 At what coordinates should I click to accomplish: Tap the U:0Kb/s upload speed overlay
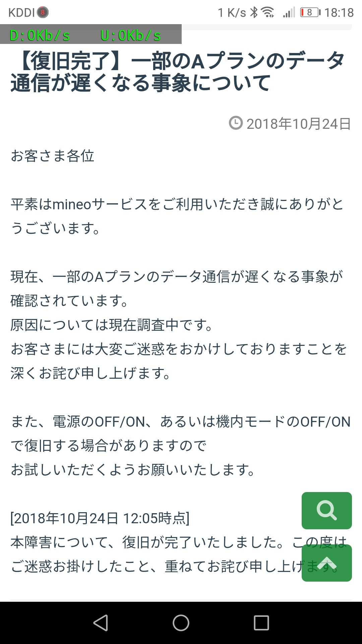coord(131,36)
